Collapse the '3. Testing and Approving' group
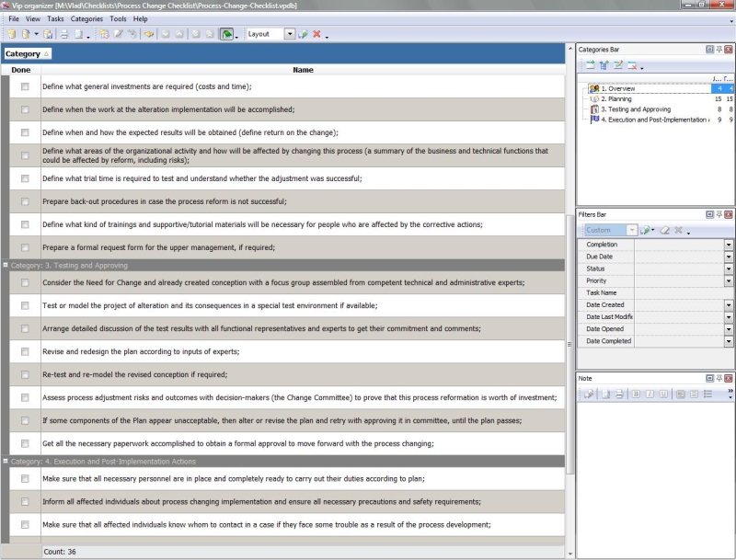 [x=6, y=265]
